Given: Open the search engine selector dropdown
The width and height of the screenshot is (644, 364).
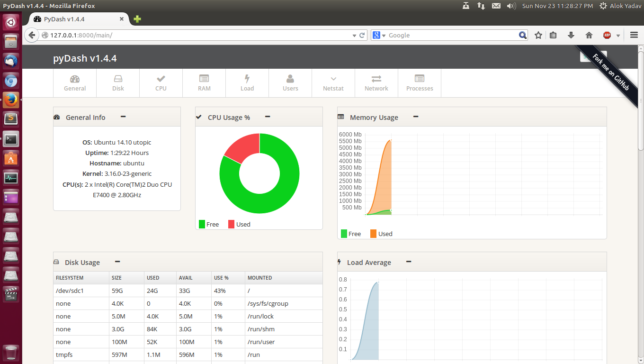Looking at the screenshot, I should [379, 35].
